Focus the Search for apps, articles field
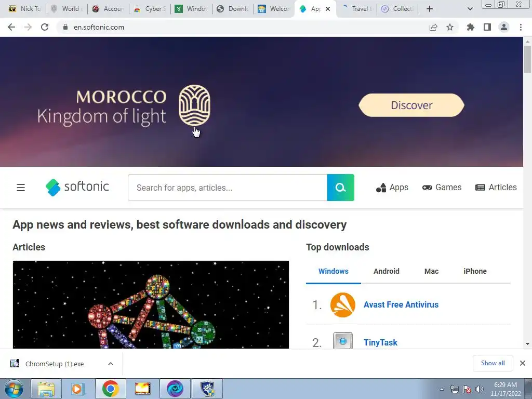The image size is (532, 399). point(228,188)
